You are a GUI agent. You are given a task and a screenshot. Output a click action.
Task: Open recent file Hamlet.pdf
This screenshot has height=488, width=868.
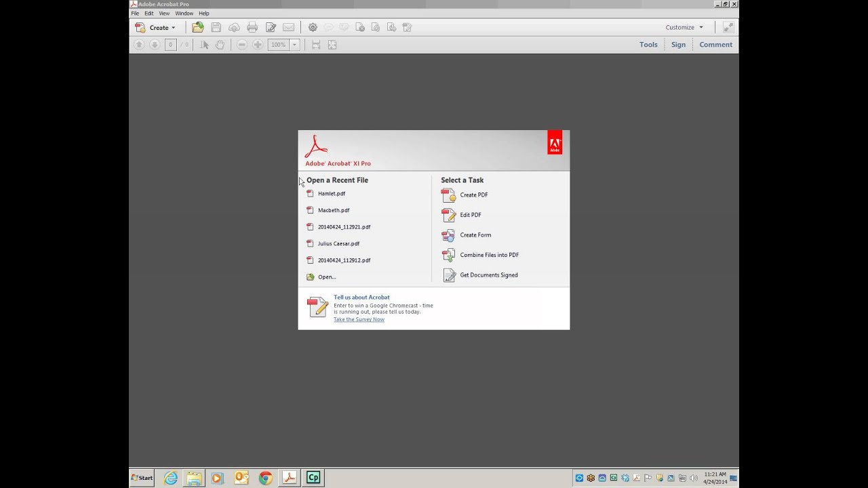pos(332,194)
